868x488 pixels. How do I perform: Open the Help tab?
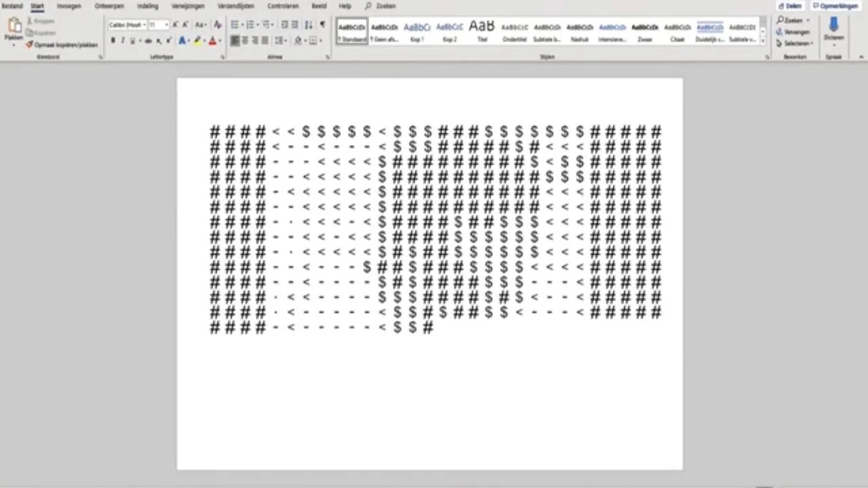345,6
